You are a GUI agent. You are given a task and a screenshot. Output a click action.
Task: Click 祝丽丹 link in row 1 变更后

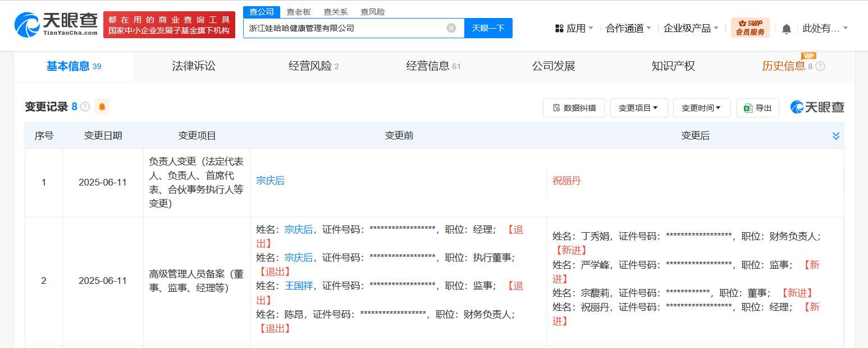coord(567,181)
